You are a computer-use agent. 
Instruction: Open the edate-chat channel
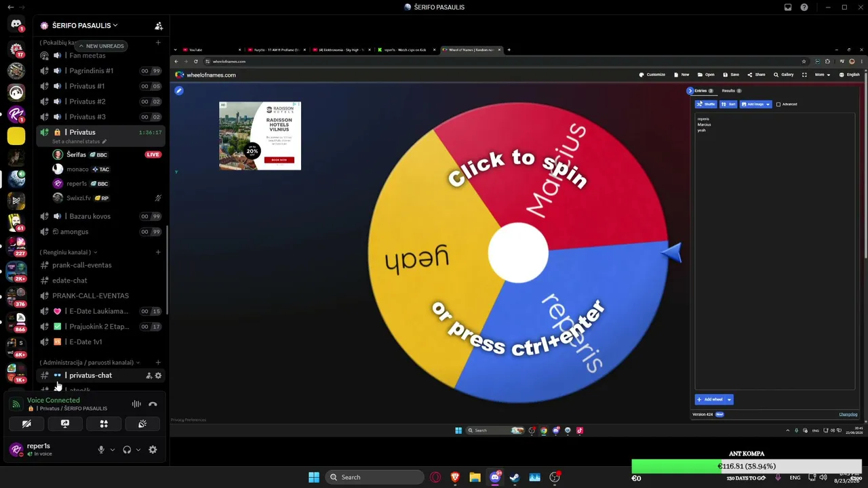pyautogui.click(x=100, y=281)
